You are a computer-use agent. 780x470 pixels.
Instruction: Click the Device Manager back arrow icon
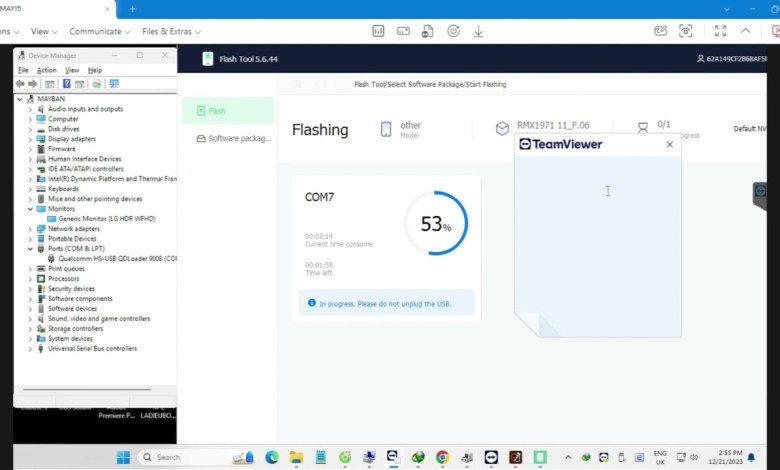click(20, 84)
